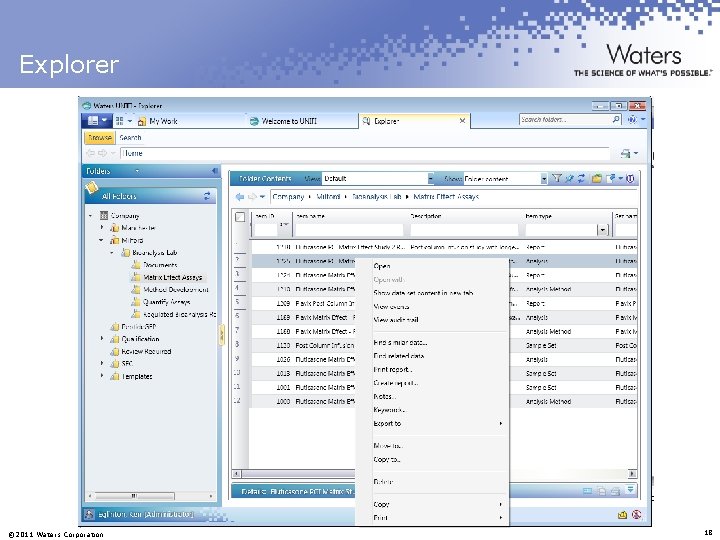Collapse the Milford tree node
This screenshot has width=720, height=540.
[x=101, y=240]
